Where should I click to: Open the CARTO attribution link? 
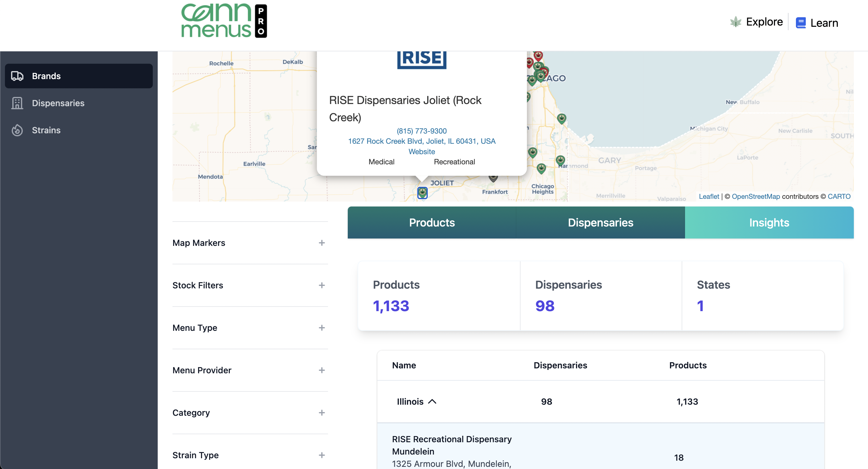[x=839, y=196]
